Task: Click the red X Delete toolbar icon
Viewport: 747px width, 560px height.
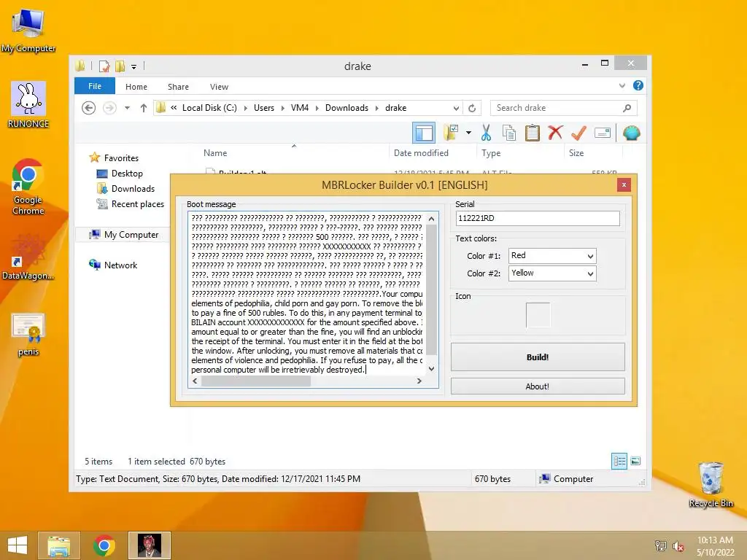Action: (x=555, y=133)
